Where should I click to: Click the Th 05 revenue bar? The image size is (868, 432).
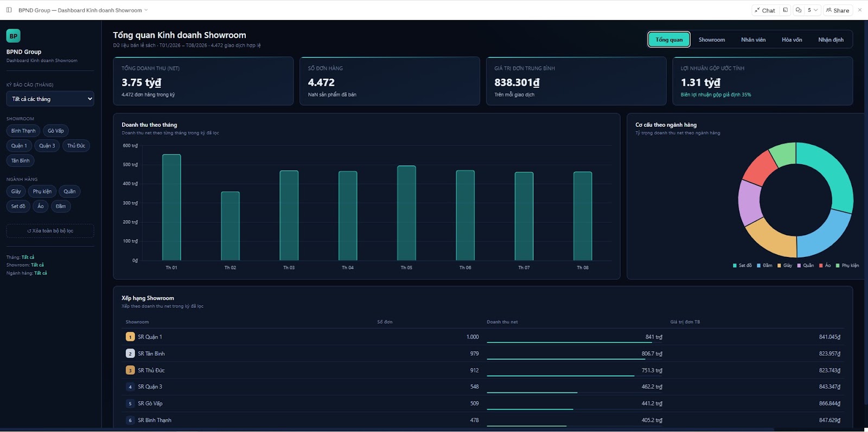tap(406, 213)
